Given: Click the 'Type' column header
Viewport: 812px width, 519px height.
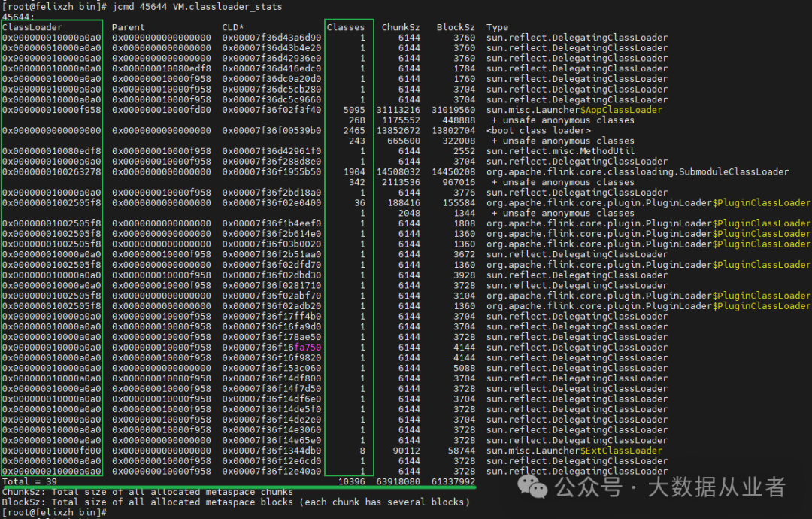Looking at the screenshot, I should click(x=497, y=27).
